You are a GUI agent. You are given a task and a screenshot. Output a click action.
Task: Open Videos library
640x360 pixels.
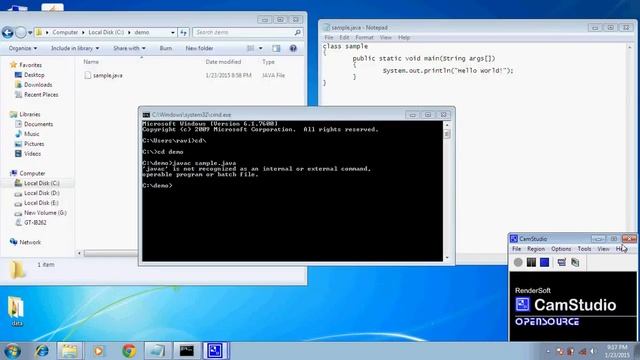(x=32, y=153)
